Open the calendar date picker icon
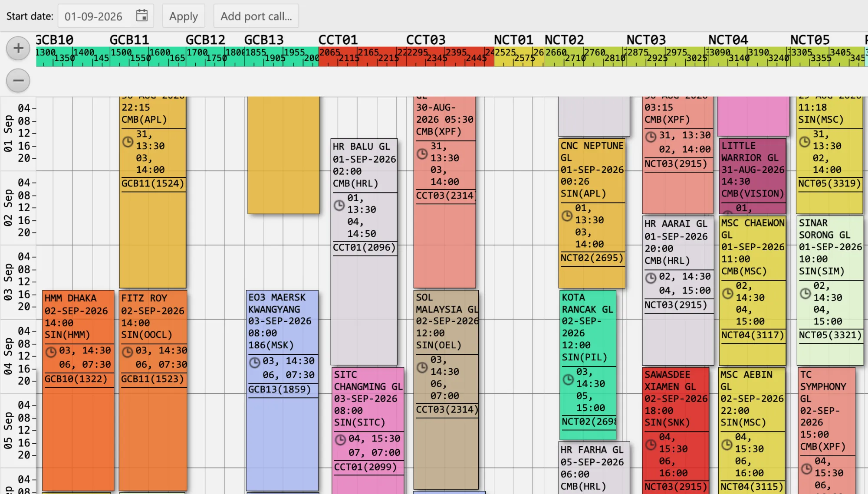Image resolution: width=868 pixels, height=494 pixels. coord(141,16)
